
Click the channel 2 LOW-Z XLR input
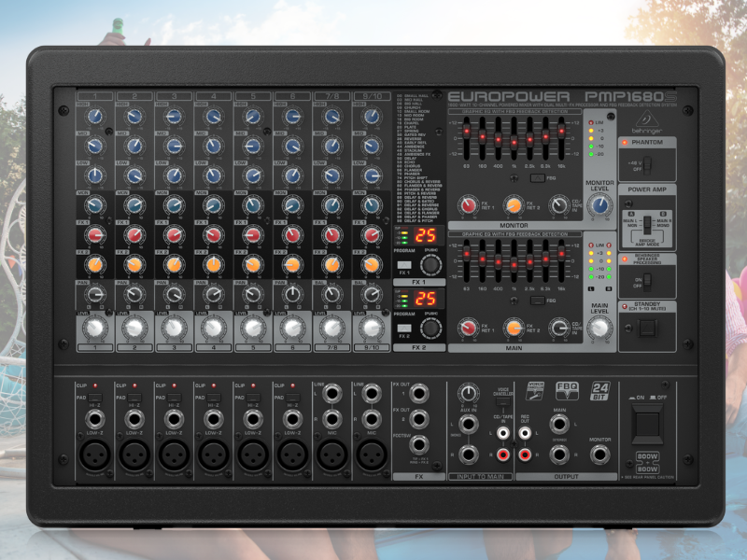[134, 455]
